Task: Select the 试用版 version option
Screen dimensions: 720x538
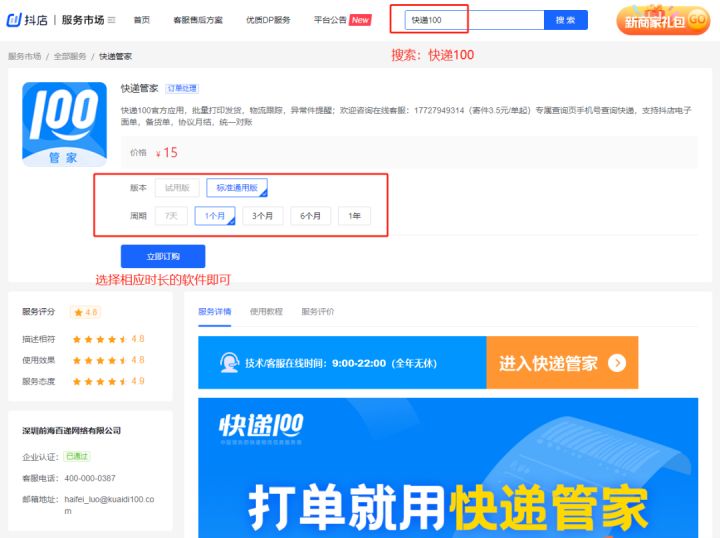Action: 177,188
